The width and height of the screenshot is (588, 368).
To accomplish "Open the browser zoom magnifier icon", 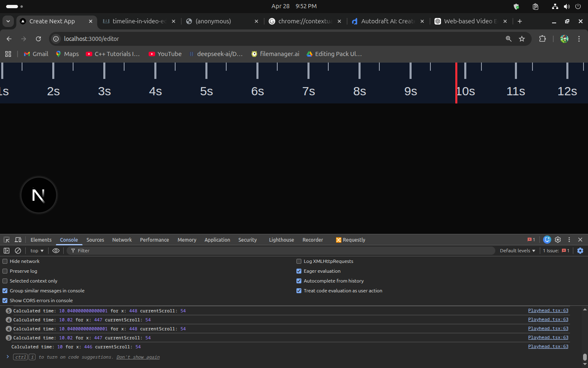I will (509, 39).
